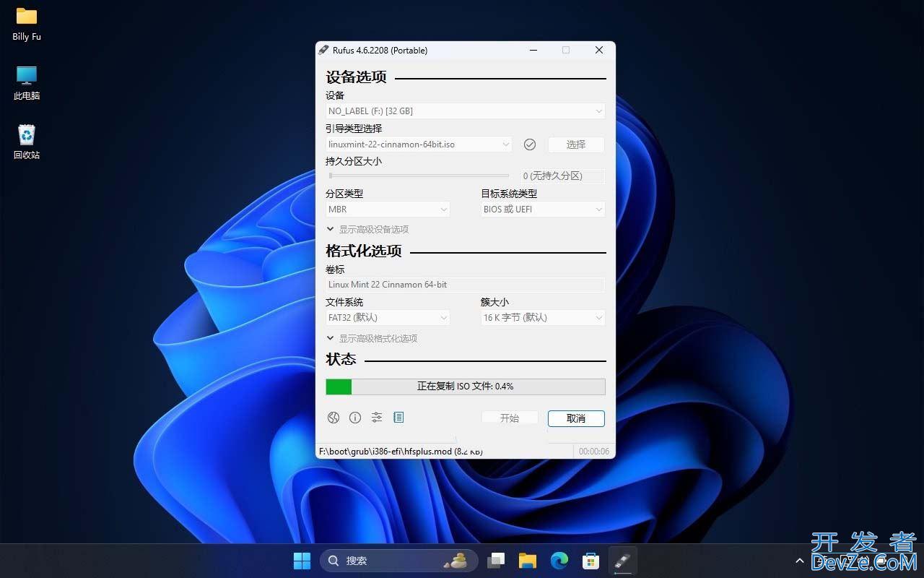Click the taskbar 搜索 search box
924x578 pixels.
point(399,561)
